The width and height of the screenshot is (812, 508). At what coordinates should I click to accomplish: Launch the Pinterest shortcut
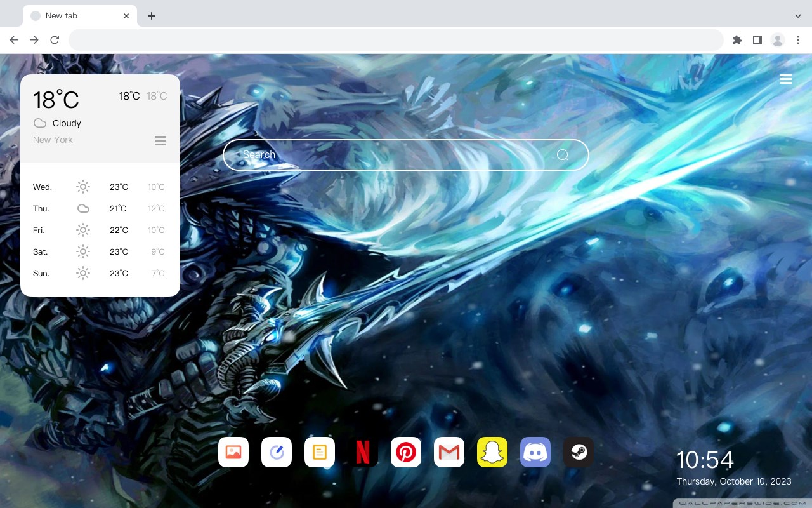pyautogui.click(x=406, y=452)
